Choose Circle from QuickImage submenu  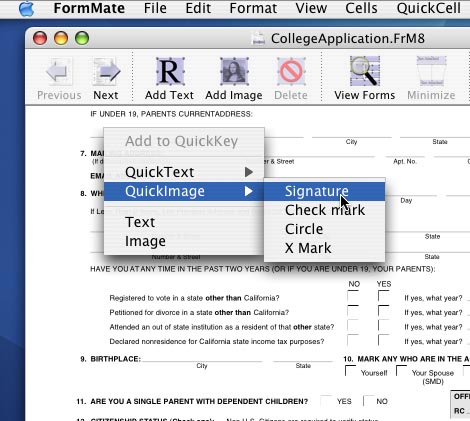[x=325, y=229]
